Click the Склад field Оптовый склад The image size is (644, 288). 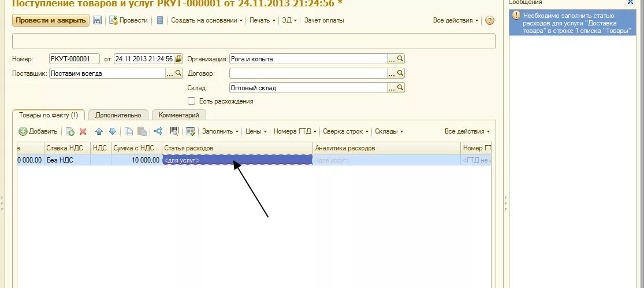pos(308,88)
